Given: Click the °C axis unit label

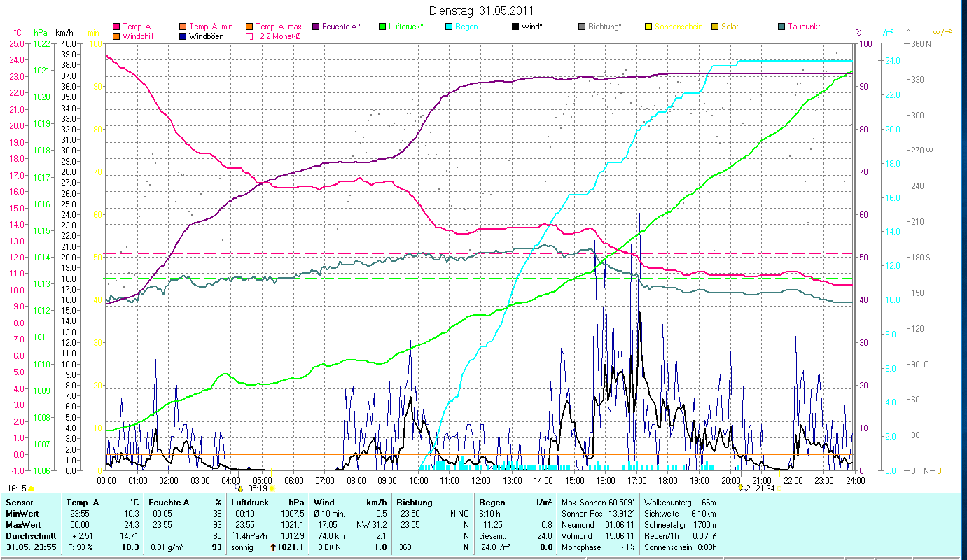Looking at the screenshot, I should 18,33.
